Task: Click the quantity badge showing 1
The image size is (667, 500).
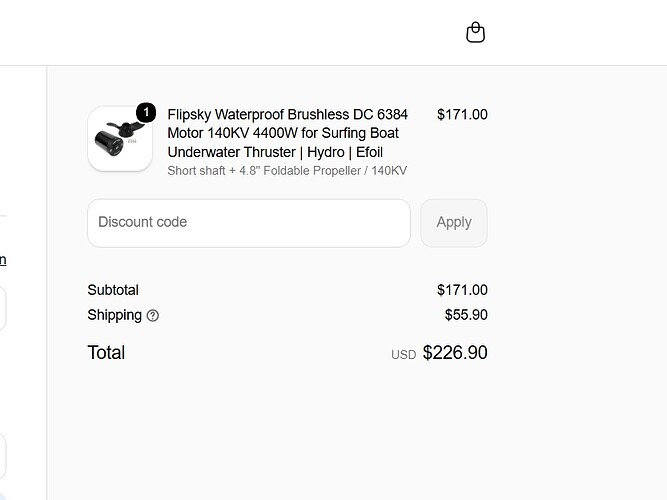Action: point(146,112)
